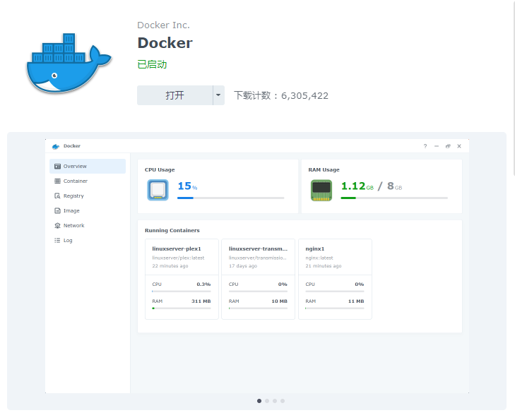Image resolution: width=515 pixels, height=420 pixels.
Task: Open the nginx1 container card
Action: (x=335, y=279)
